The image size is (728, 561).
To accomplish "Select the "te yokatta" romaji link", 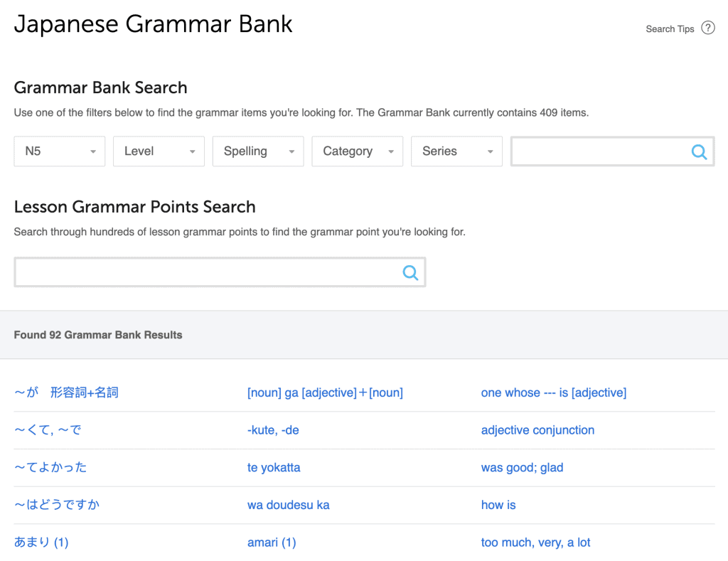I will [274, 468].
